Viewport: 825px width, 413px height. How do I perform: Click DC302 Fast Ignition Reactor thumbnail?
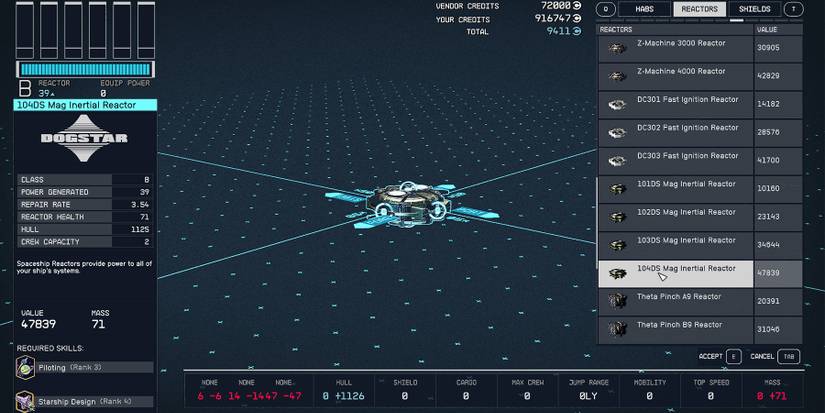pos(617,133)
